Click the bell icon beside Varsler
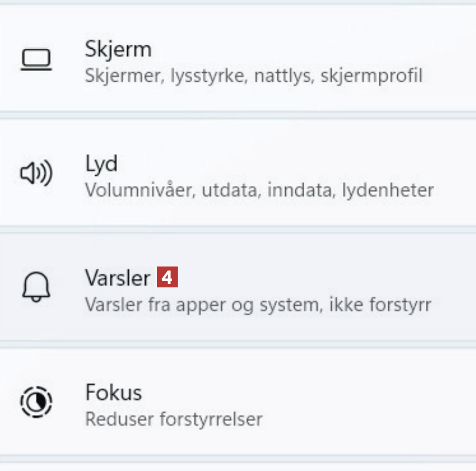This screenshot has width=476, height=471. point(36,288)
